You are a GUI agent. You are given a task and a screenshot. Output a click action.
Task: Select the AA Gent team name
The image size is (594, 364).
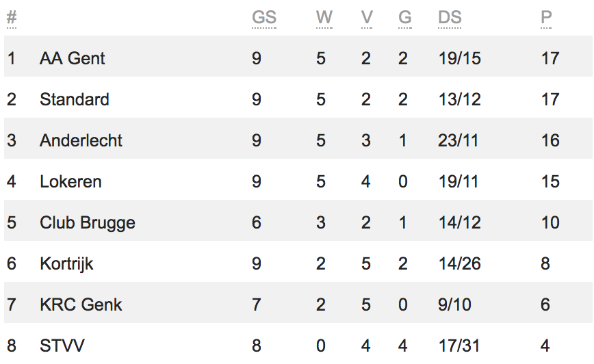(x=72, y=58)
